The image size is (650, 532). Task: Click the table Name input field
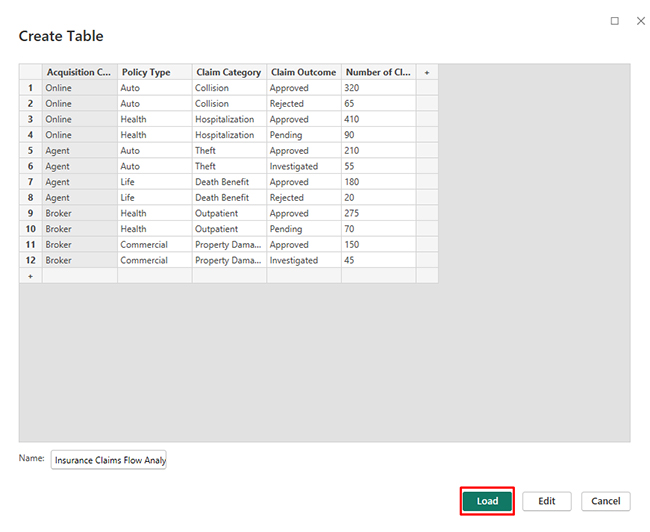pos(109,460)
